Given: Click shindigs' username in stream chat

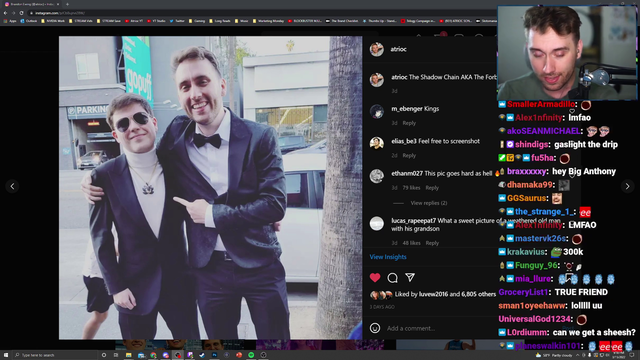Looking at the screenshot, I should pyautogui.click(x=531, y=144).
